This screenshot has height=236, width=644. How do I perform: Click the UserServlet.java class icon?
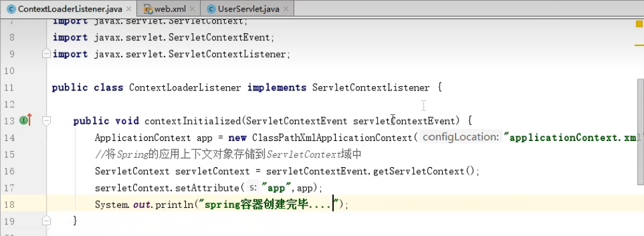point(211,9)
